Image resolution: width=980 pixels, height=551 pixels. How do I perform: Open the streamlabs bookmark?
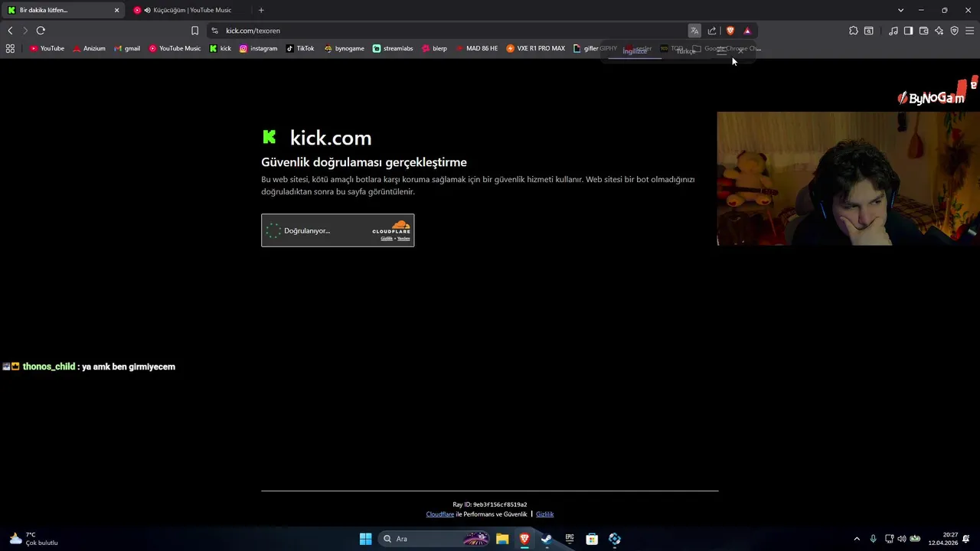(x=393, y=48)
